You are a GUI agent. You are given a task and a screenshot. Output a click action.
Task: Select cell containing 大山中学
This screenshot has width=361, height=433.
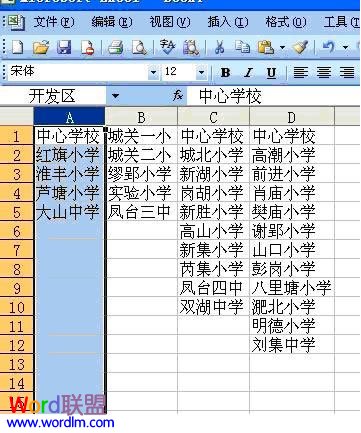click(x=69, y=212)
